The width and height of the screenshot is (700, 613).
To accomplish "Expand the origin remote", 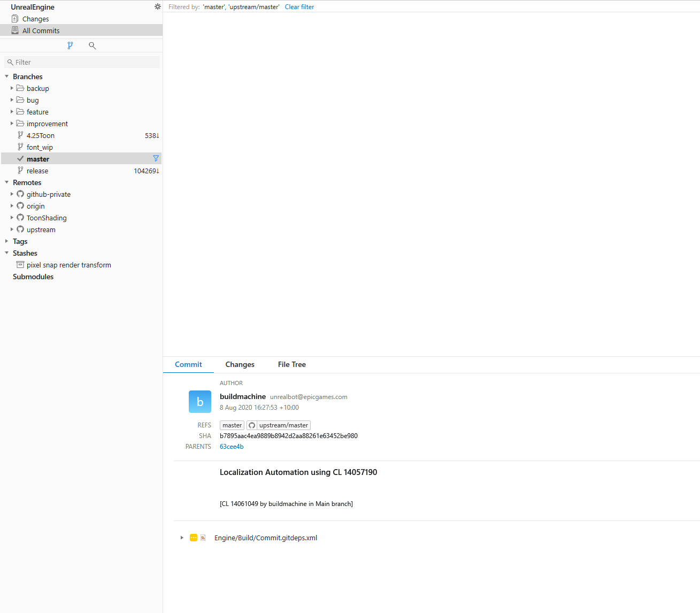I will [x=12, y=206].
